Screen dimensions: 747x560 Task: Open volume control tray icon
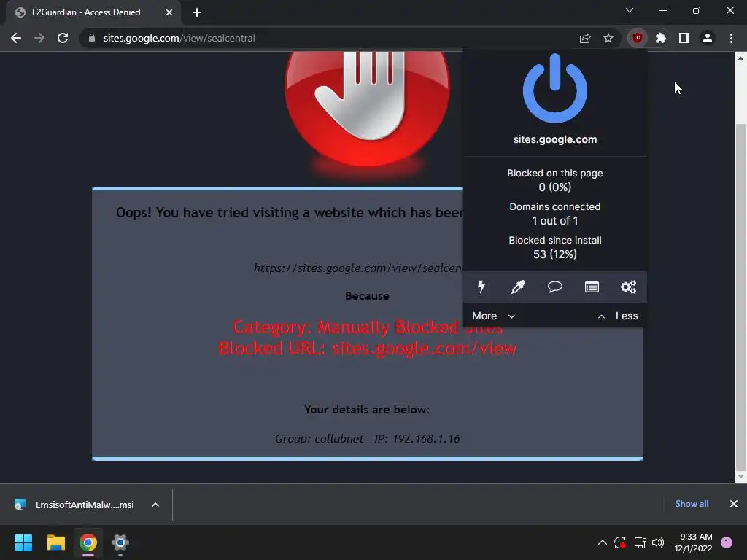[x=658, y=542]
